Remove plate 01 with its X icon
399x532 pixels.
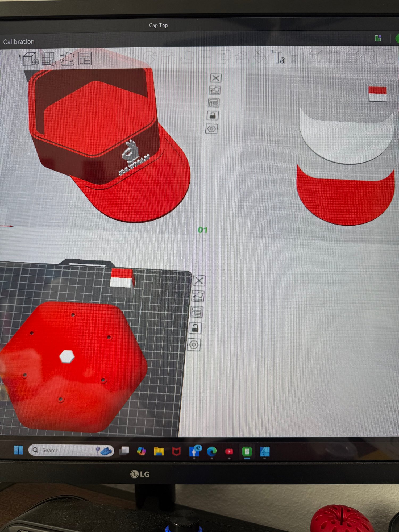pos(215,78)
